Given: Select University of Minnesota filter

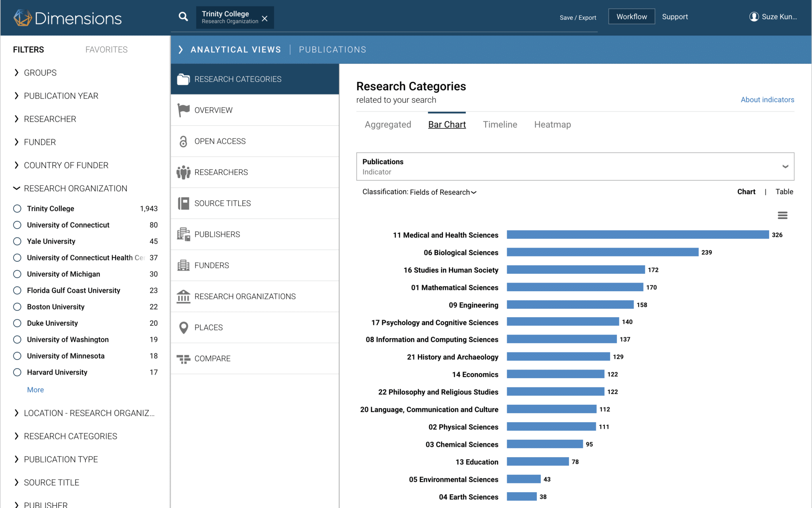Looking at the screenshot, I should point(17,356).
